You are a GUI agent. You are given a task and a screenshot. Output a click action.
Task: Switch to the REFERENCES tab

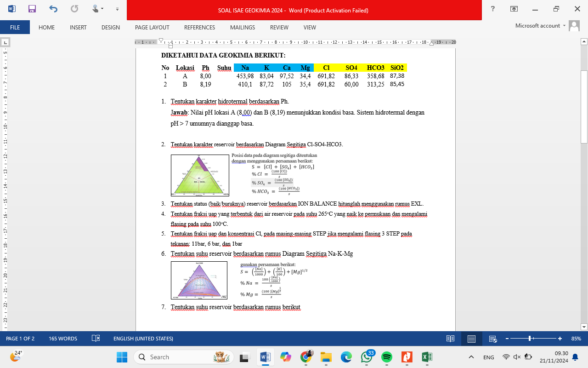pos(199,28)
